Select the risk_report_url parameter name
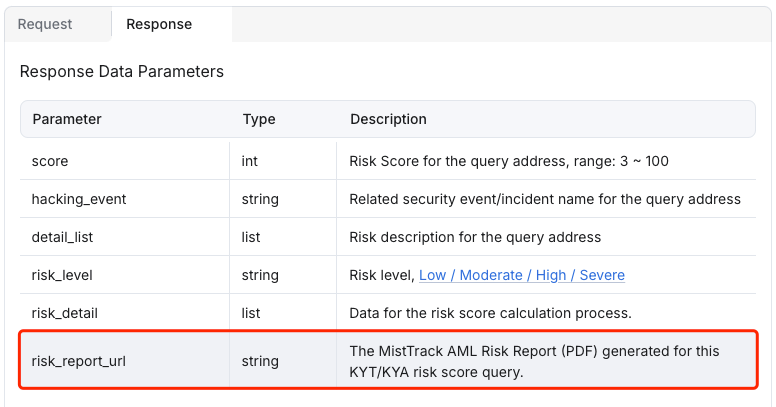Image resolution: width=776 pixels, height=407 pixels. (x=80, y=361)
